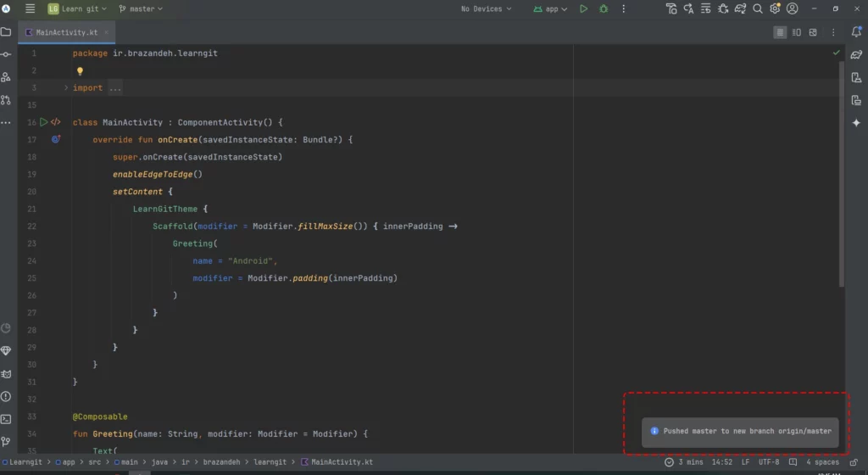Open the Problems tool window
868x475 pixels.
click(x=6, y=396)
